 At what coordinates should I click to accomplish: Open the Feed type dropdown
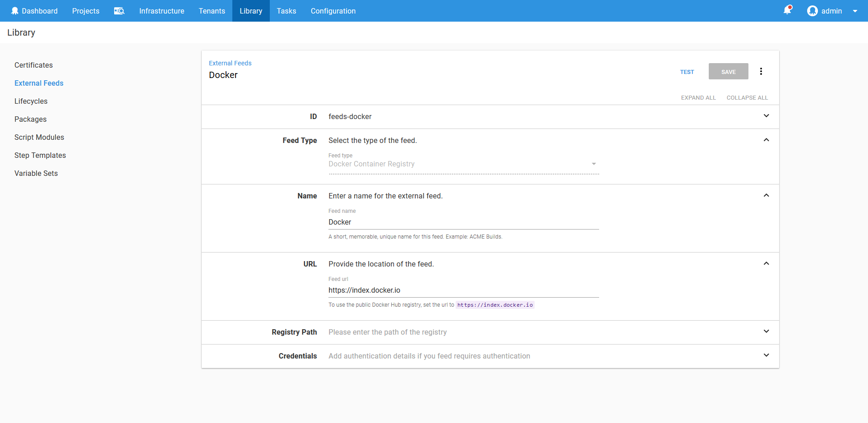click(x=463, y=164)
